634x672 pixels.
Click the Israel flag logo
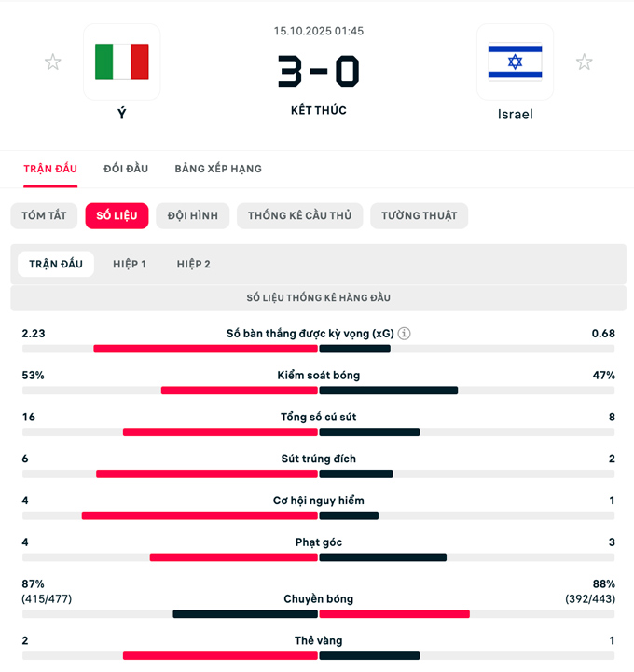click(515, 62)
